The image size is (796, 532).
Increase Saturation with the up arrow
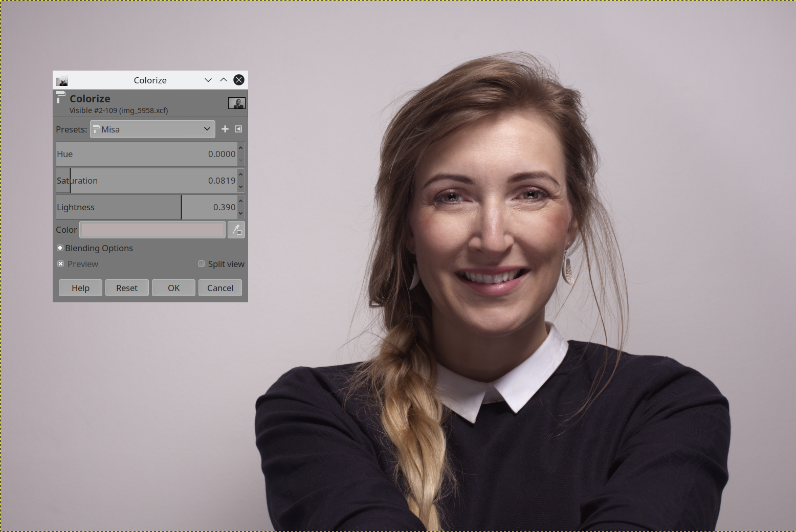[x=241, y=175]
